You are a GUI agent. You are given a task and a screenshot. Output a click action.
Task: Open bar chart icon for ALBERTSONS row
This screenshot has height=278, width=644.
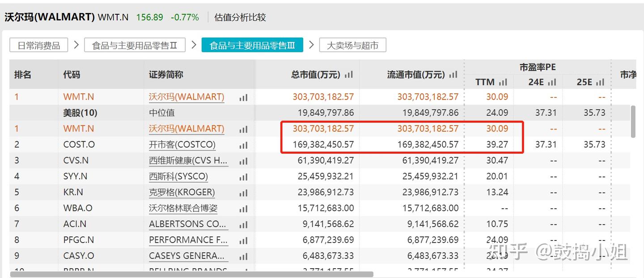[243, 225]
